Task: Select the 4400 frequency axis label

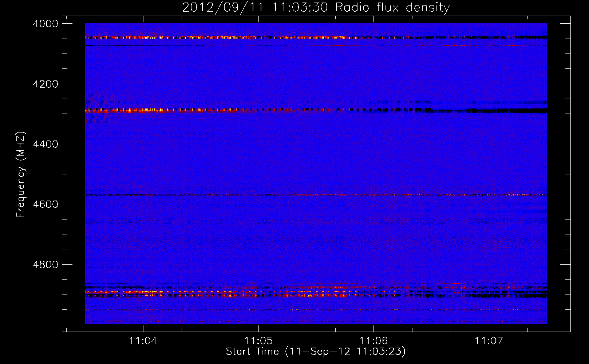Action: (x=46, y=144)
